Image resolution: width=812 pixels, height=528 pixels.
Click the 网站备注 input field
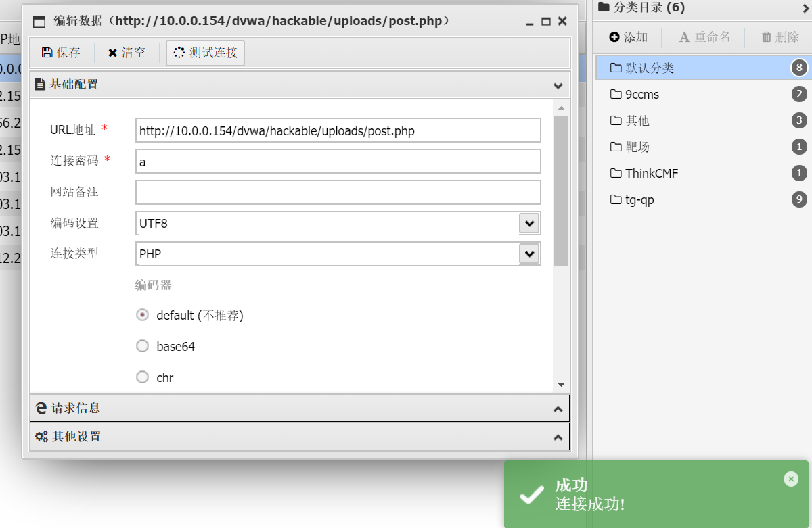(338, 192)
